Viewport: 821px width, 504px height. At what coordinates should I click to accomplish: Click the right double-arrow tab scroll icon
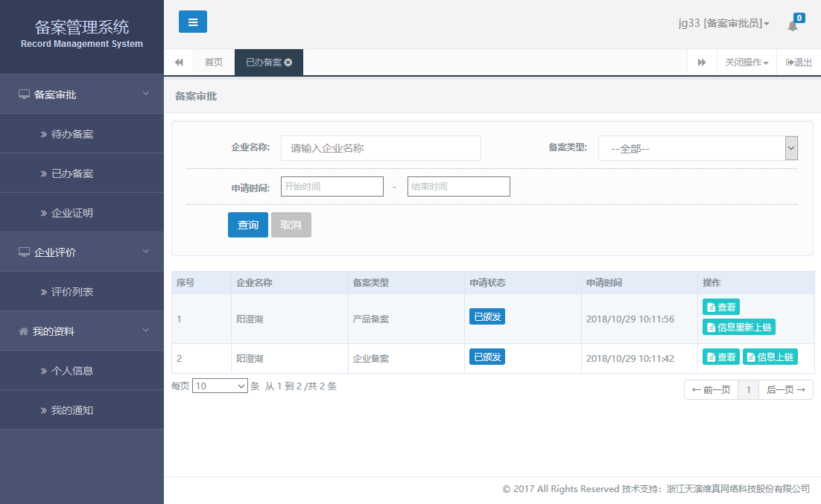point(702,63)
